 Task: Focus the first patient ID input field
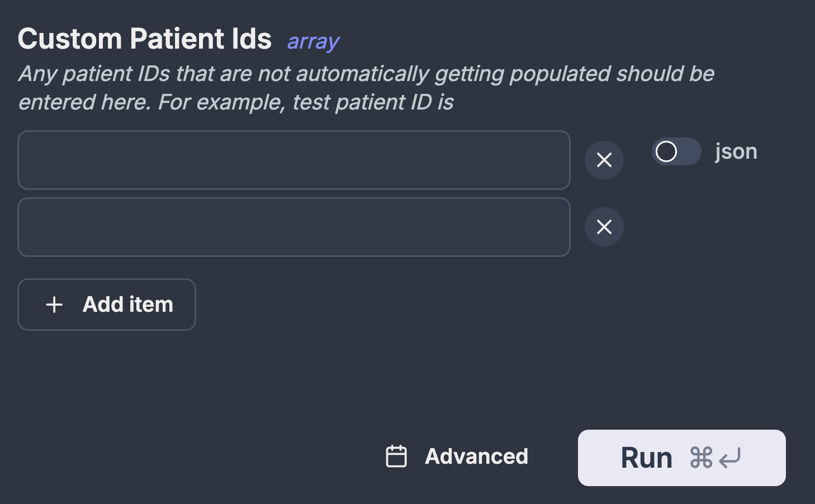[293, 160]
